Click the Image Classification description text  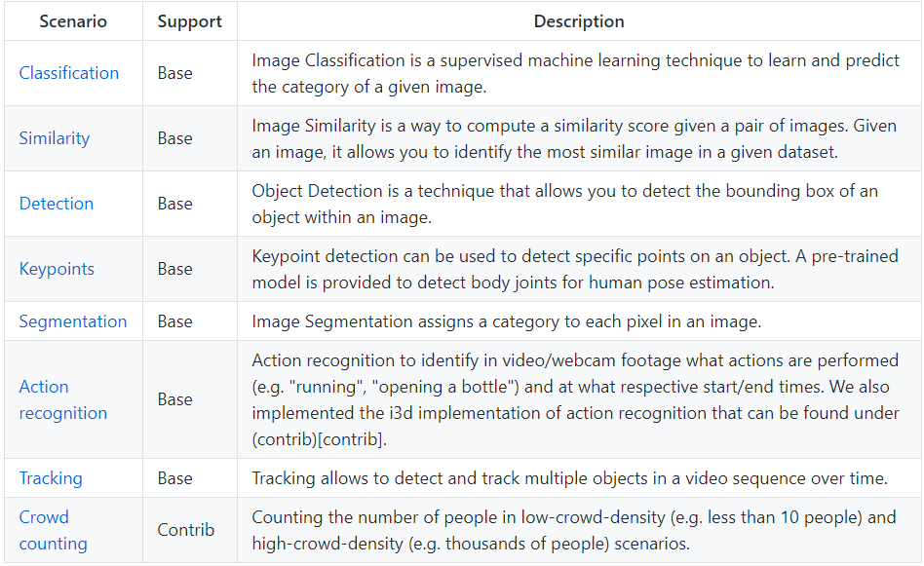pyautogui.click(x=576, y=74)
